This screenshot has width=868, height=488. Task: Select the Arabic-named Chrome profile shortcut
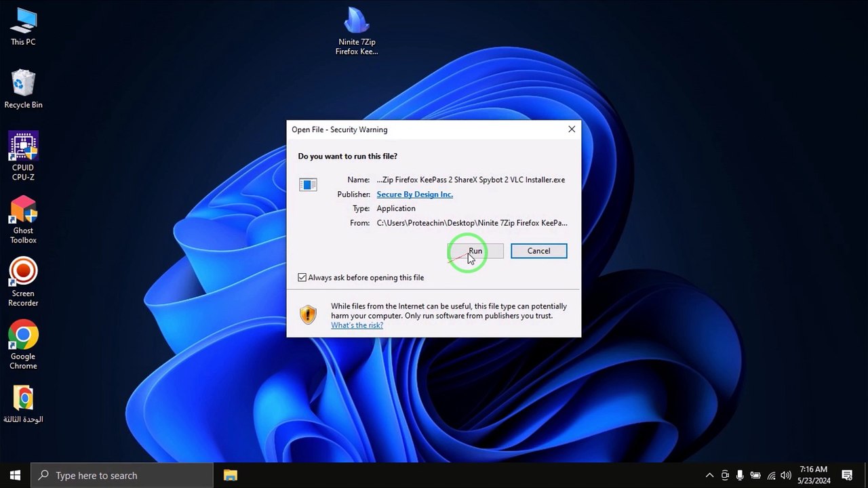click(x=23, y=405)
